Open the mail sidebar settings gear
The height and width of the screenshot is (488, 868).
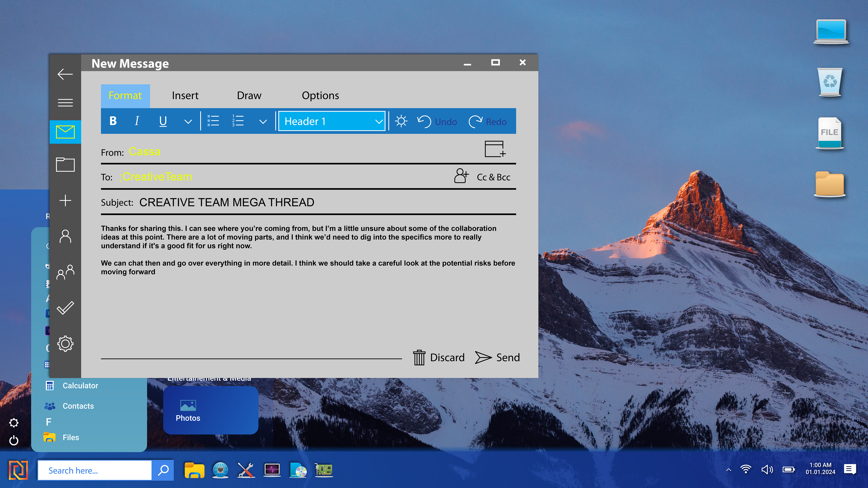[x=65, y=343]
